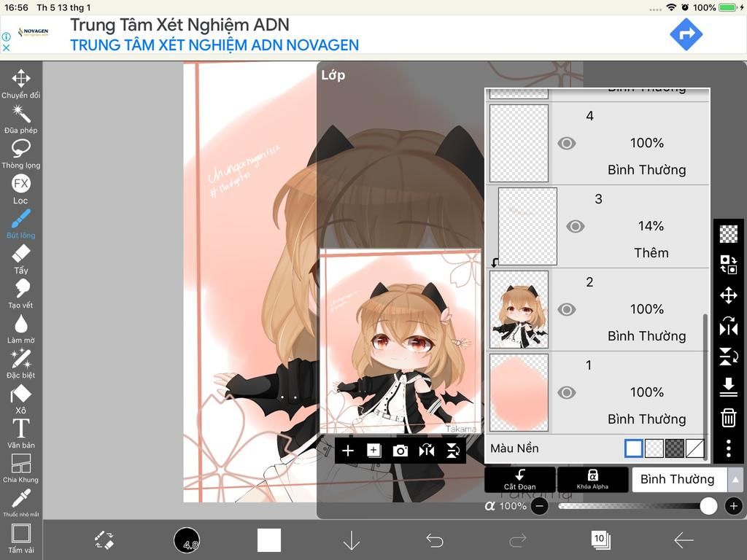Screen dimensions: 747x560
Task: Open the three-dot more options menu
Action: coord(729,448)
